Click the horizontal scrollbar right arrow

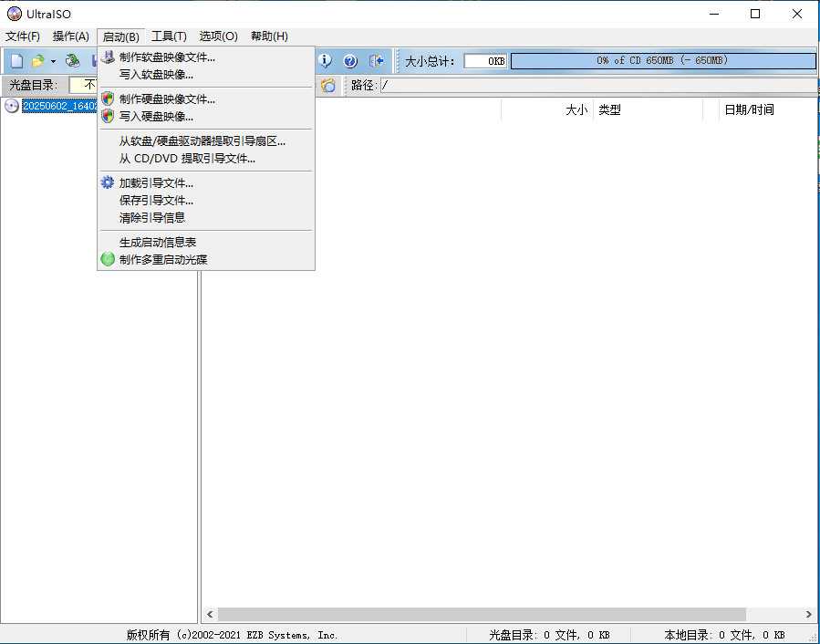(808, 614)
